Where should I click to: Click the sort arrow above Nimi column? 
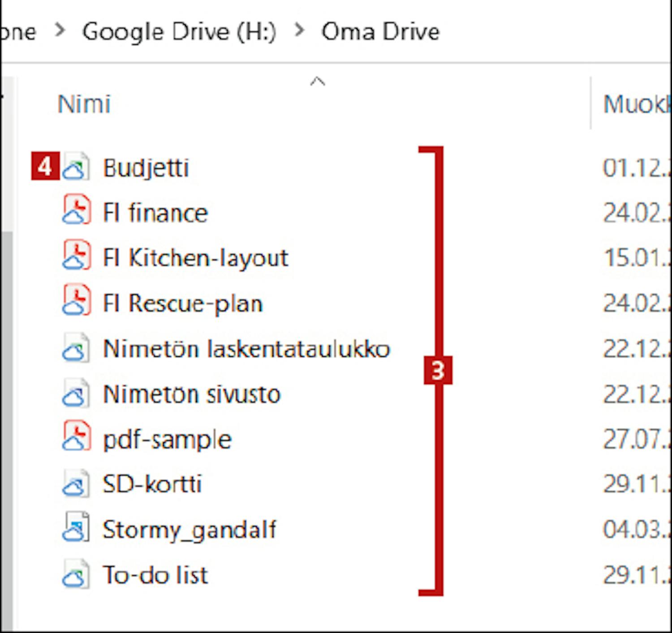317,81
